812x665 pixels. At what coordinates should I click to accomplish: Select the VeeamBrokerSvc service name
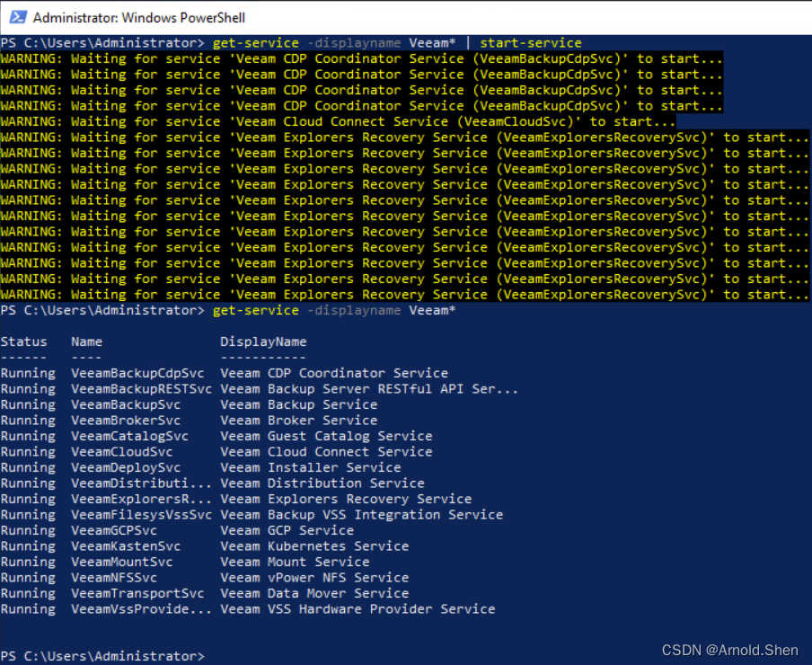[x=126, y=421]
